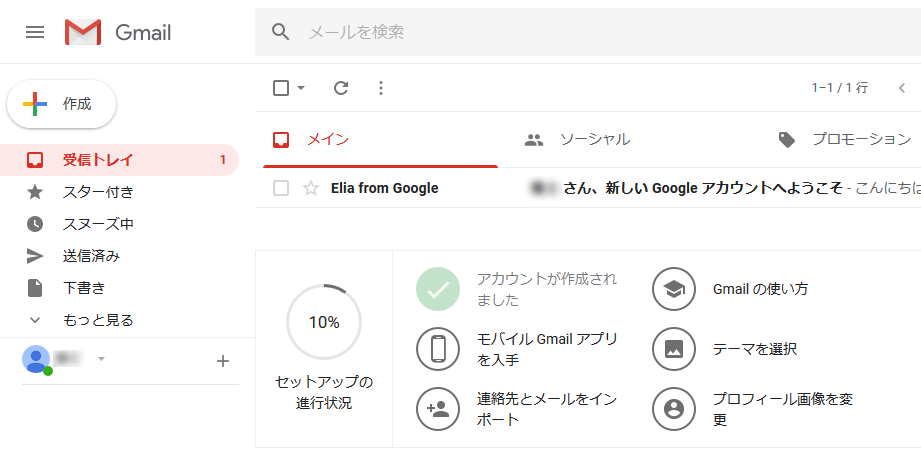Viewport: 921px width, 461px height.
Task: Open the Elia from Google sender name
Action: click(x=385, y=188)
